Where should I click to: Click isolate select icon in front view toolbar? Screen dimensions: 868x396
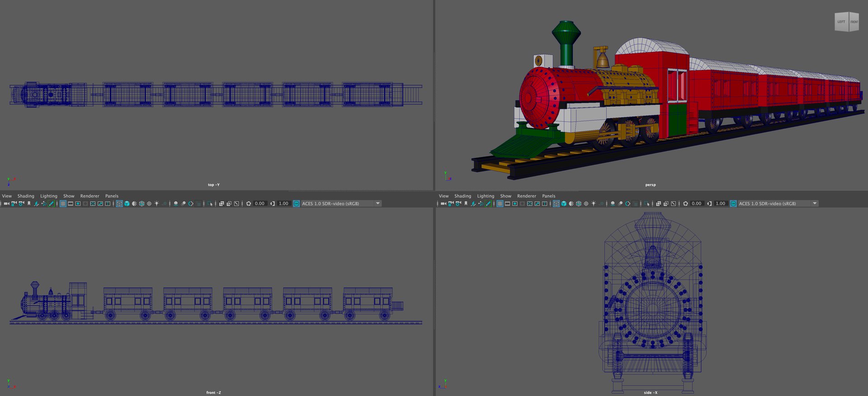pos(210,203)
